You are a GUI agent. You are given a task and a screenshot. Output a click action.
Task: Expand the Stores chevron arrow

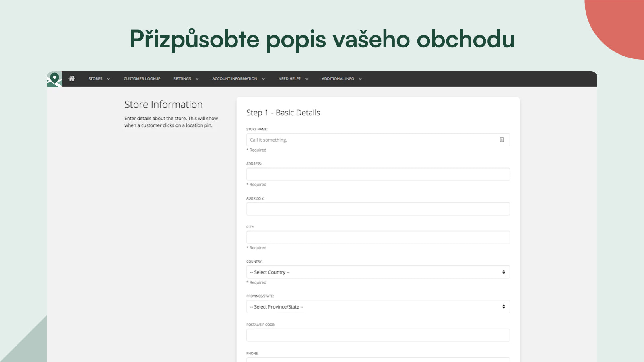click(x=108, y=79)
